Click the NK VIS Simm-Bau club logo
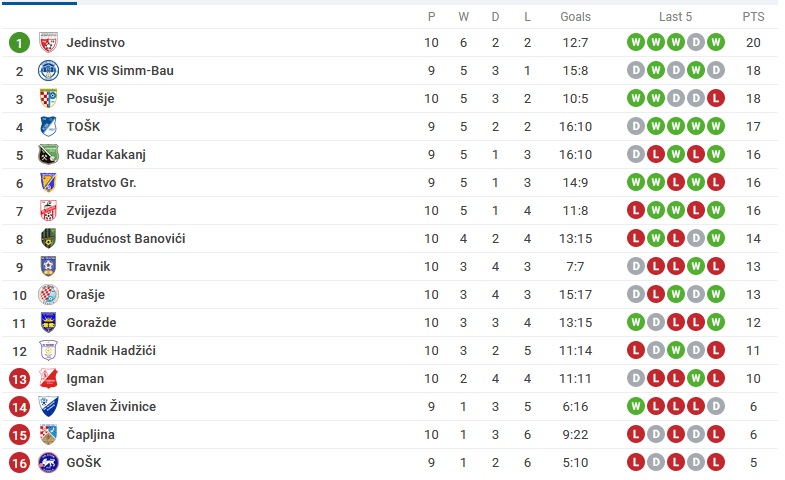 [49, 71]
